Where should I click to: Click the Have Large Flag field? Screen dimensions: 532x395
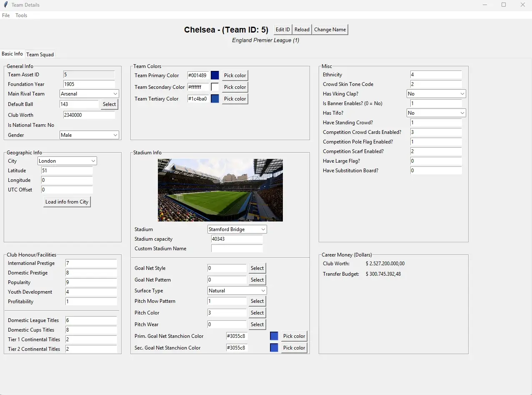point(436,161)
